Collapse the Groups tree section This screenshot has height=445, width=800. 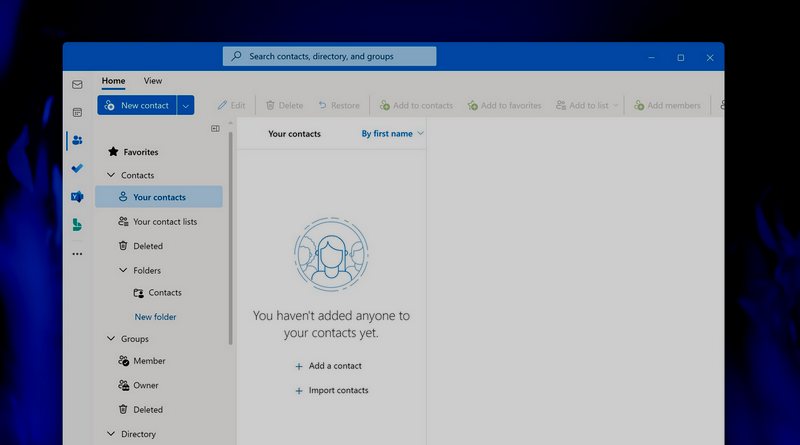pyautogui.click(x=112, y=339)
